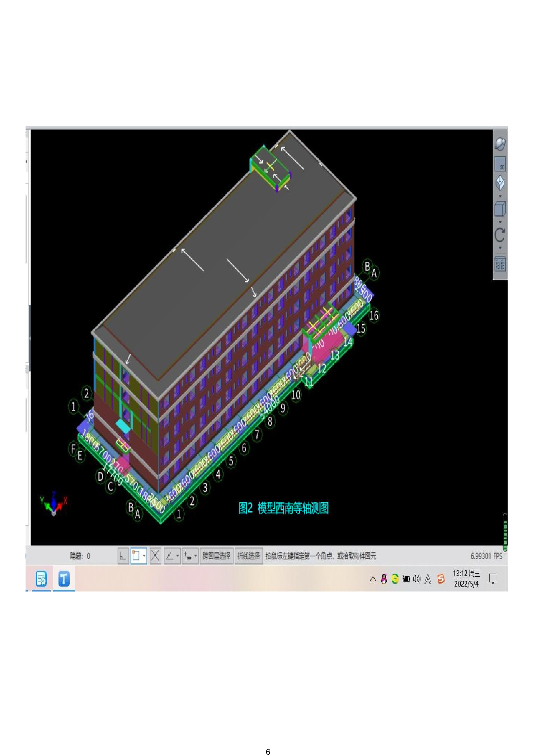
Task: Click the taskbar clock showing 13:12
Action: point(466,578)
